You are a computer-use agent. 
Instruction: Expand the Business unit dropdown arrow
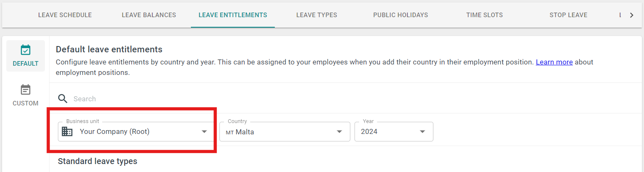click(x=204, y=131)
